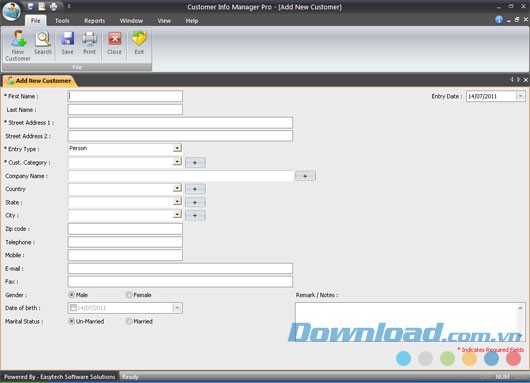Click the Print ribbon icon
Viewport: 530px width, 383px height.
pos(90,43)
